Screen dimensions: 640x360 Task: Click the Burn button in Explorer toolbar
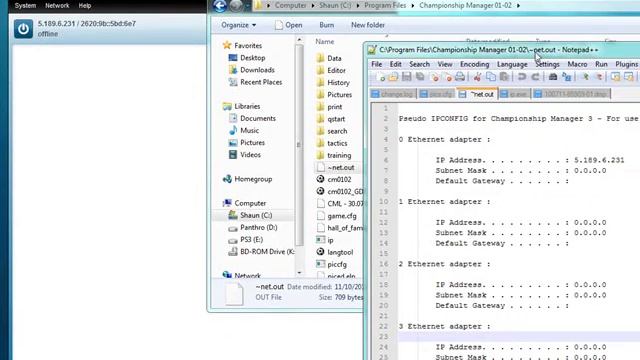click(x=327, y=25)
